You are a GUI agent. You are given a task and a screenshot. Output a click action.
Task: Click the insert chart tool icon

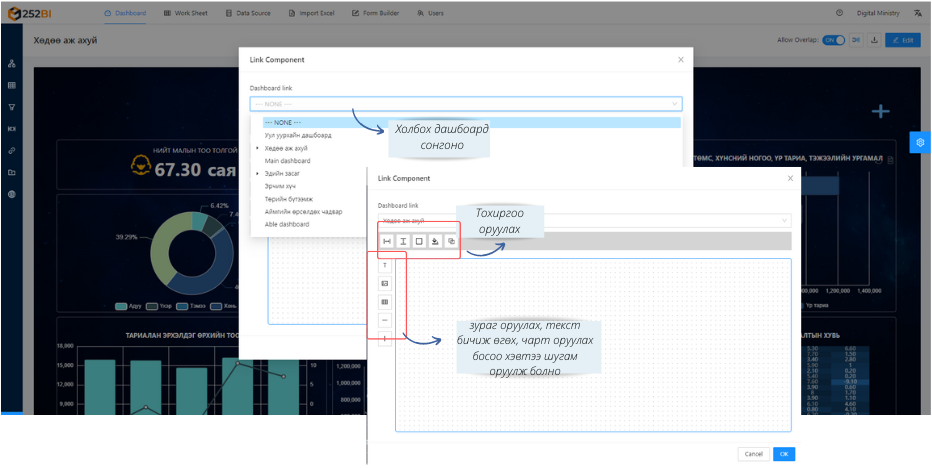click(x=385, y=302)
